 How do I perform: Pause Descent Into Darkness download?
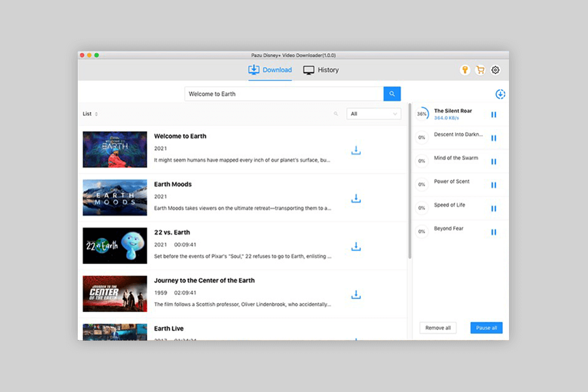(x=494, y=138)
